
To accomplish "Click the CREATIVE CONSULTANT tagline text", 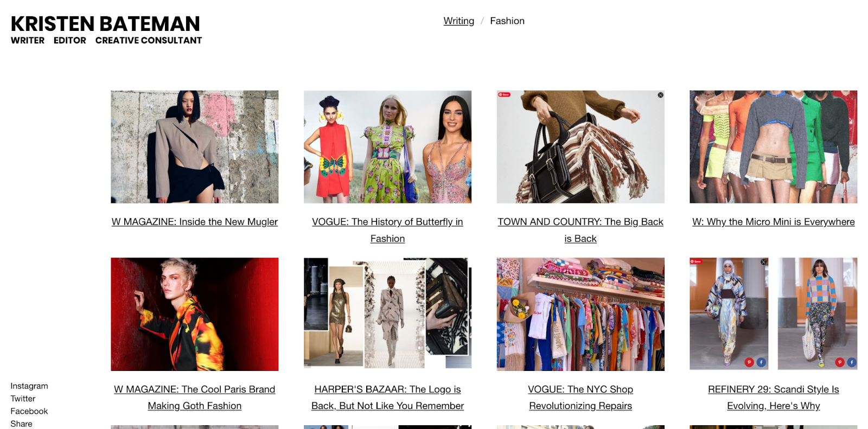I will [x=149, y=41].
